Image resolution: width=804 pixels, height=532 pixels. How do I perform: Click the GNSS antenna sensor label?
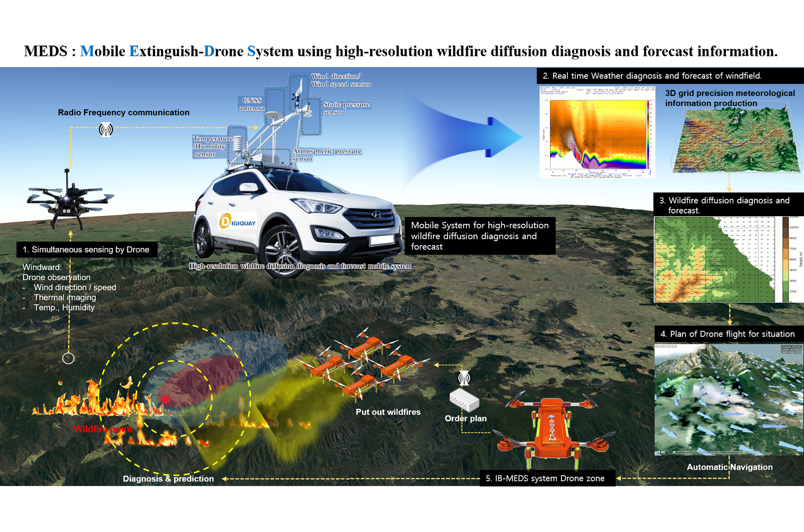point(251,104)
